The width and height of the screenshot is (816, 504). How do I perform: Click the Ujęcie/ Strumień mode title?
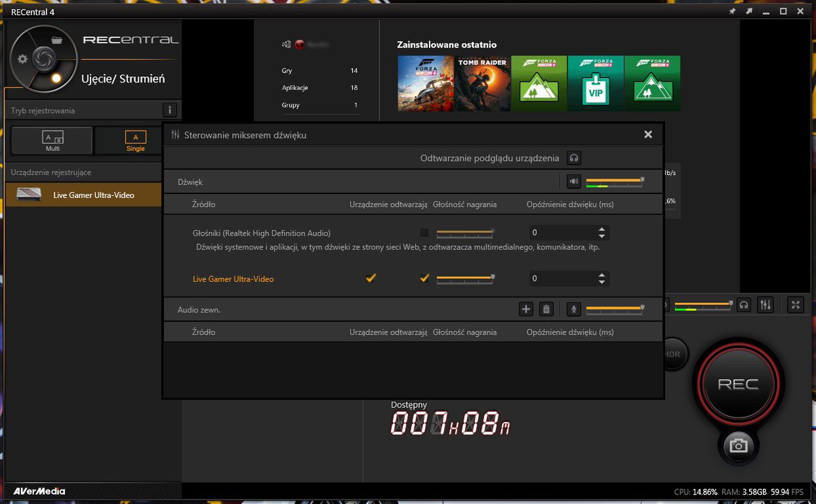(x=123, y=79)
